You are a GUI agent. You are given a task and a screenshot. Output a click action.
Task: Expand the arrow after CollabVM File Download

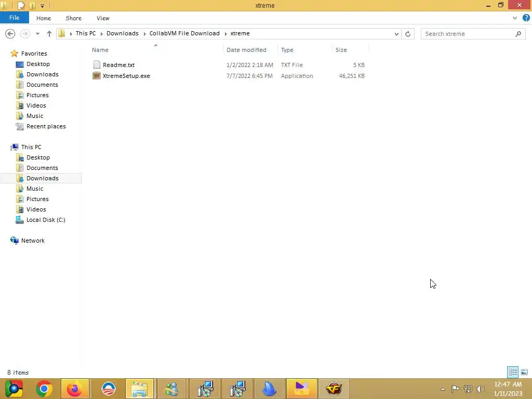click(x=225, y=34)
